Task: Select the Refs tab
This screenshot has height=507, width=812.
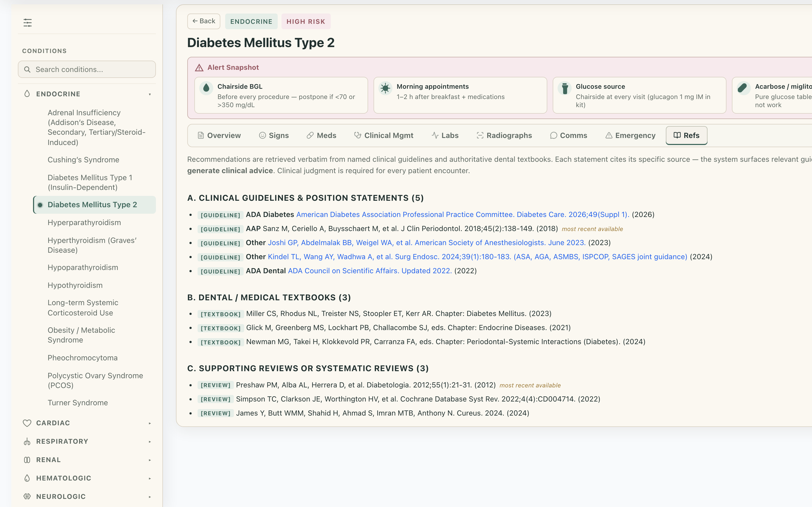Action: pos(687,136)
